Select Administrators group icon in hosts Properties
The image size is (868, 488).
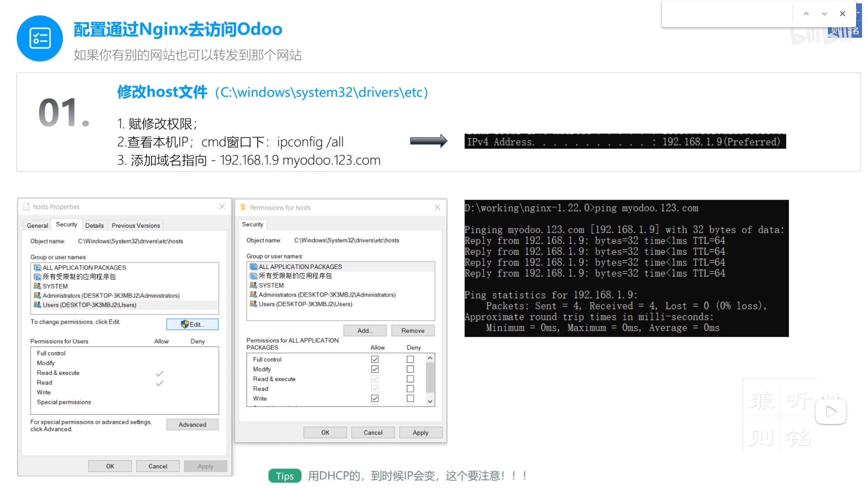[x=38, y=296]
